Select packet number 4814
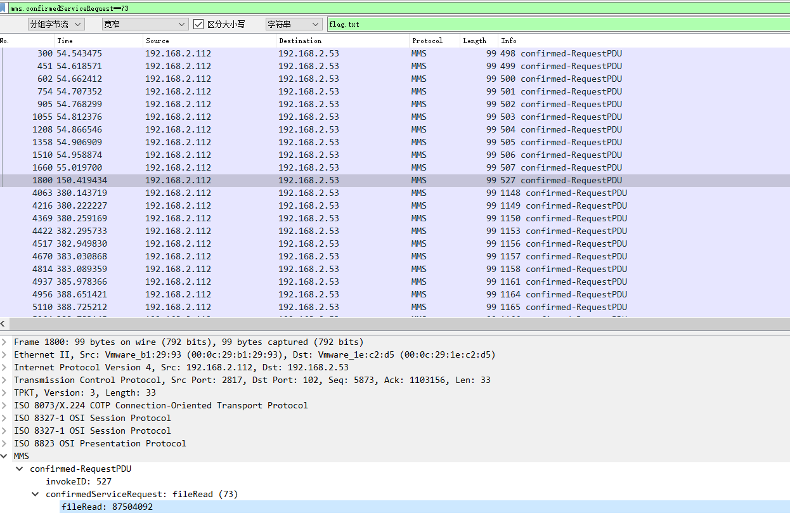The width and height of the screenshot is (790, 532). [x=395, y=269]
